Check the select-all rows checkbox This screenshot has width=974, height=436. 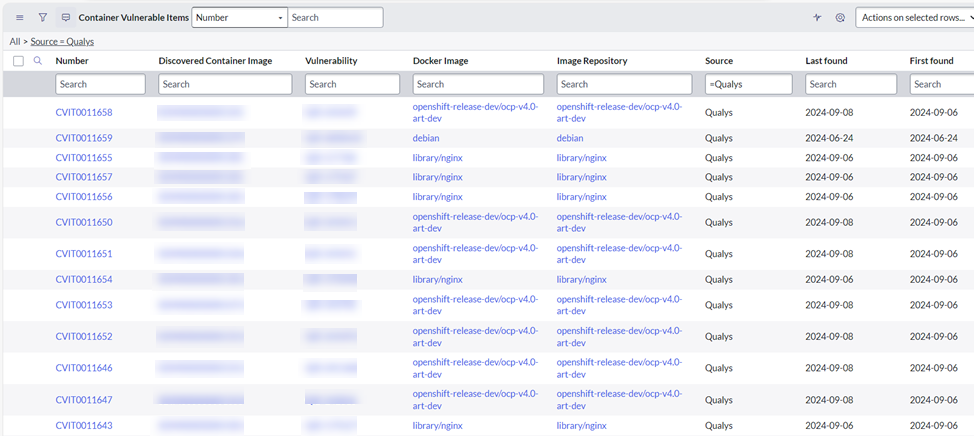click(x=18, y=61)
